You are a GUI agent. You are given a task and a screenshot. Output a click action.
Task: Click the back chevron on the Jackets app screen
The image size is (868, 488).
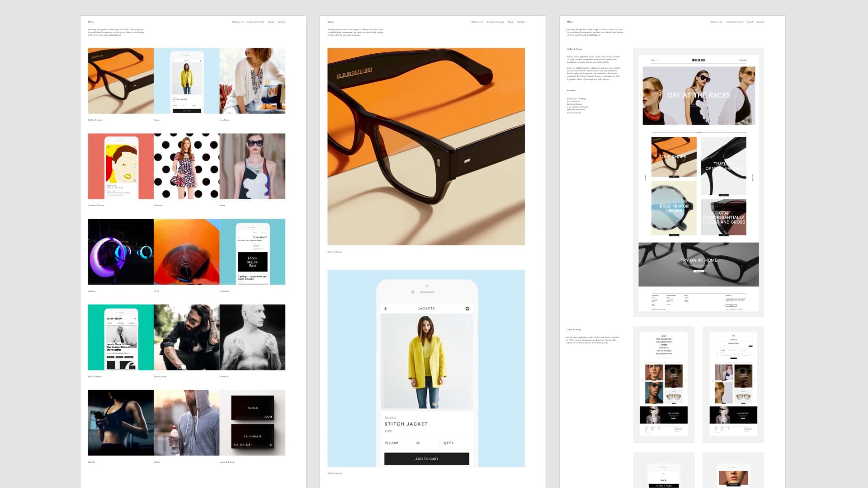tap(386, 308)
